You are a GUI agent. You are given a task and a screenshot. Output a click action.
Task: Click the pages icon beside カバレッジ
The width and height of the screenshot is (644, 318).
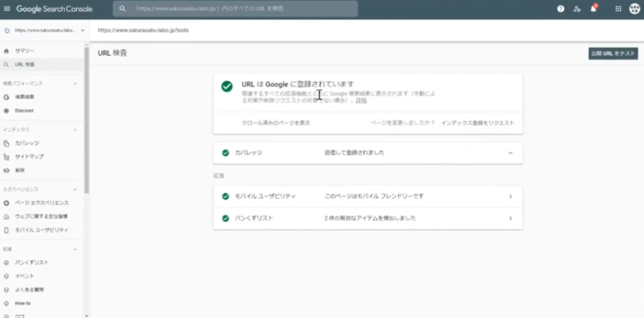[x=6, y=143]
